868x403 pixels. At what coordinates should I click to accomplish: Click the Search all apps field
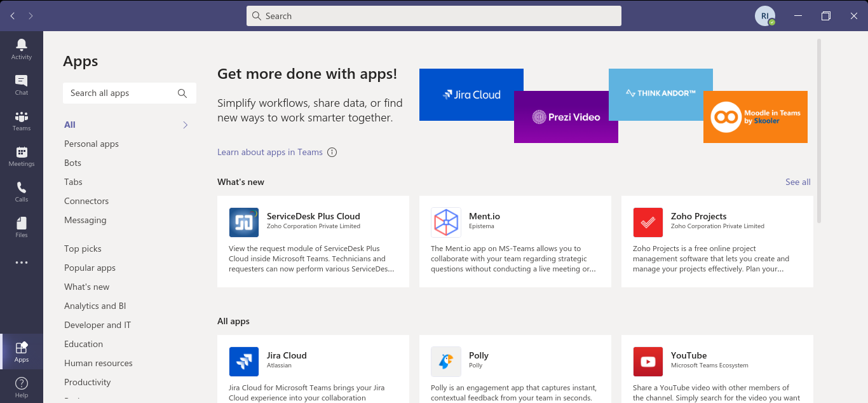(x=122, y=93)
